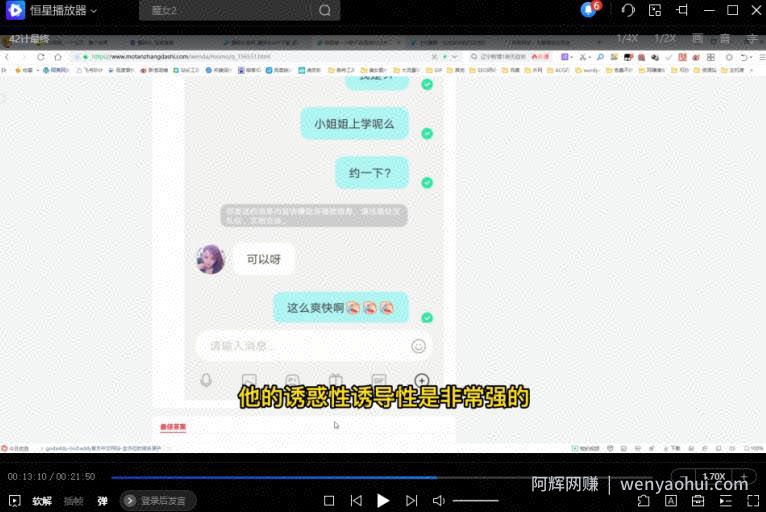Image resolution: width=766 pixels, height=512 pixels.
Task: Jump to the previous video
Action: click(357, 501)
